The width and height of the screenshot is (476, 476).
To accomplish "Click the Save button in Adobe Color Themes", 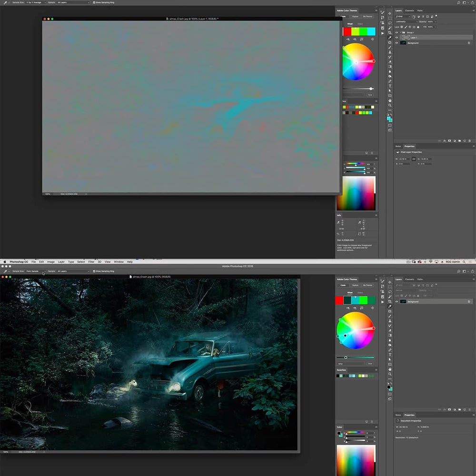I will [x=370, y=94].
